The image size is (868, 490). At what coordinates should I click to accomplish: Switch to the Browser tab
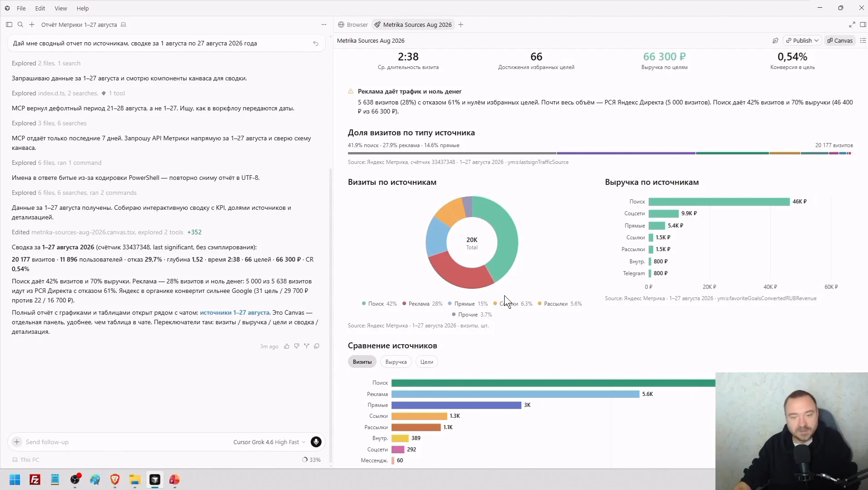pyautogui.click(x=353, y=25)
